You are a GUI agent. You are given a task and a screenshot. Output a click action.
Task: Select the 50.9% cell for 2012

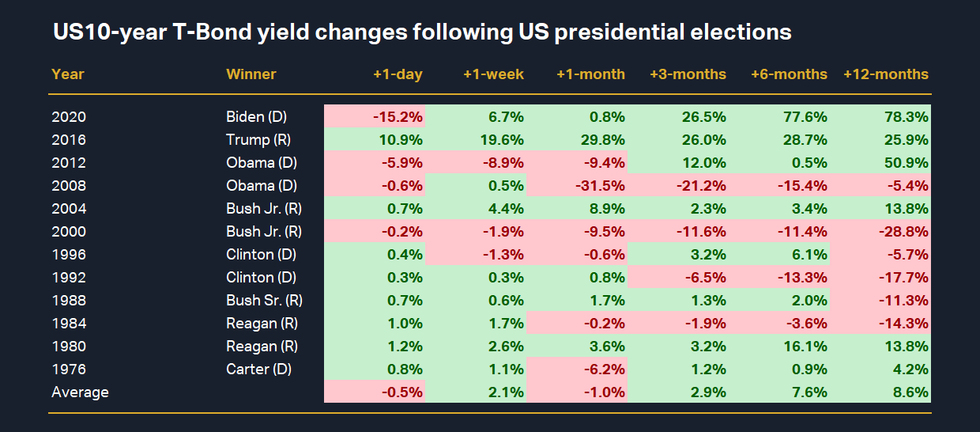907,163
